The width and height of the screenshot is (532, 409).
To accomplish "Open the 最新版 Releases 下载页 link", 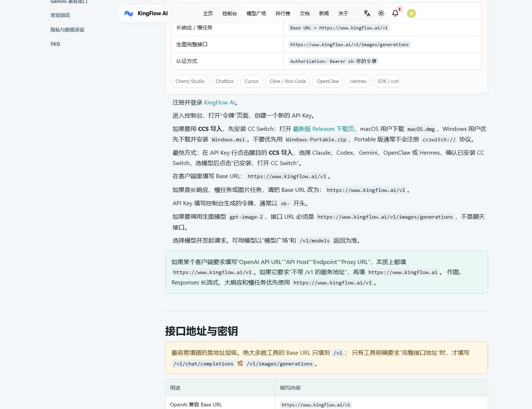I will [x=323, y=129].
